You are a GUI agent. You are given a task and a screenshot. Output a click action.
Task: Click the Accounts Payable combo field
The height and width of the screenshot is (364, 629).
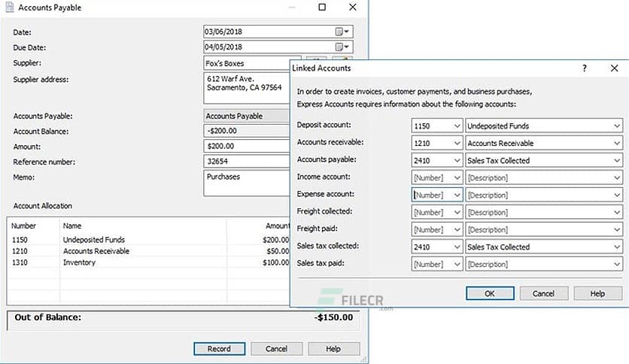coord(246,117)
